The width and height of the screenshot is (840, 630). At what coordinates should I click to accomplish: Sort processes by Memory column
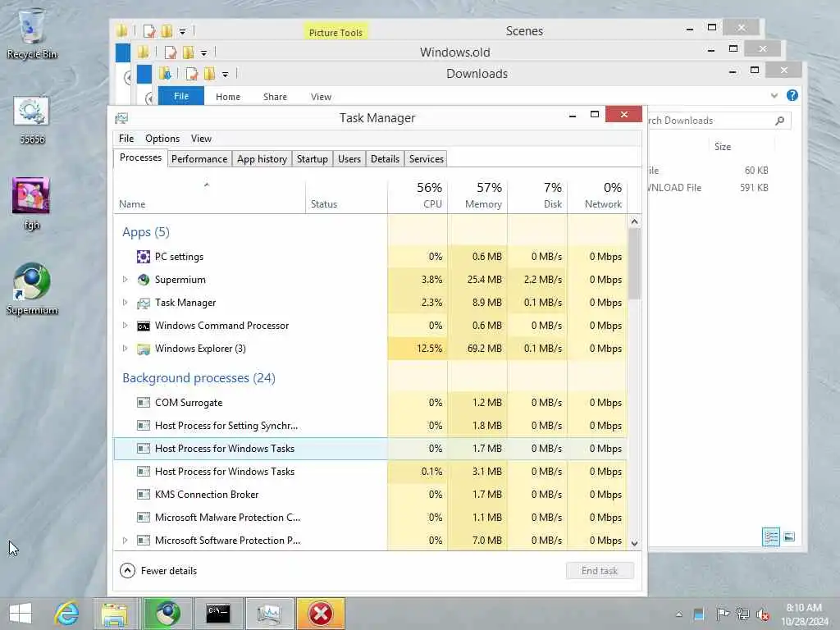pyautogui.click(x=477, y=195)
